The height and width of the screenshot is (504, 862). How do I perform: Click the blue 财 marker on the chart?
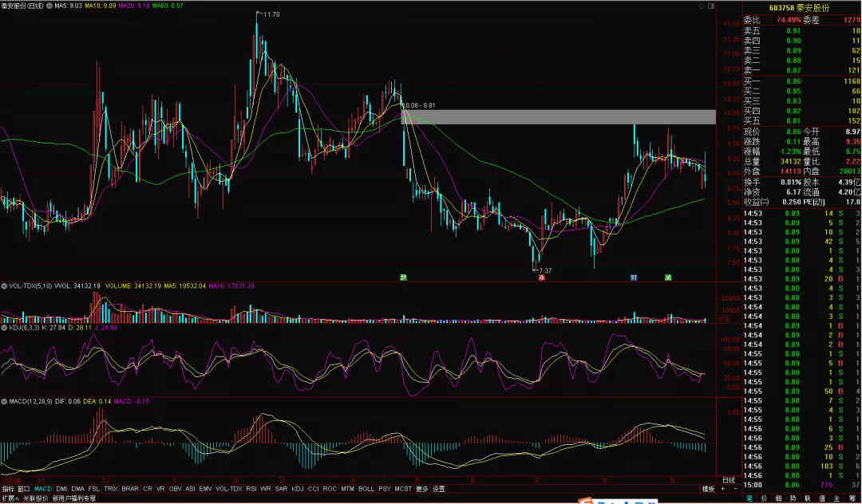[x=633, y=278]
